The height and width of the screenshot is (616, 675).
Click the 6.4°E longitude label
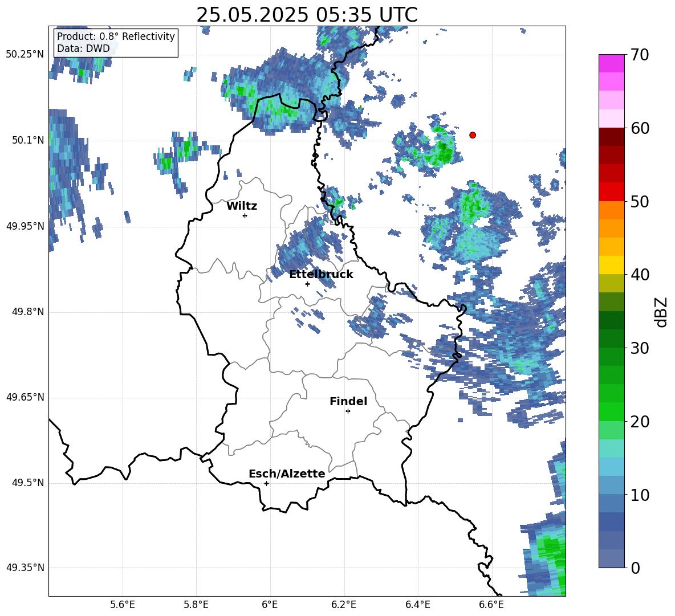click(x=418, y=605)
